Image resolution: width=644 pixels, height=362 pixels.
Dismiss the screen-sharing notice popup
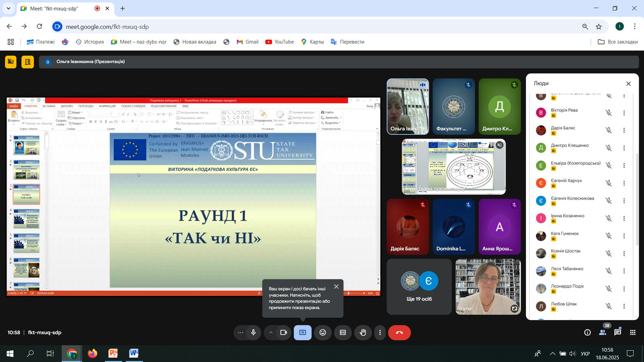tap(336, 286)
